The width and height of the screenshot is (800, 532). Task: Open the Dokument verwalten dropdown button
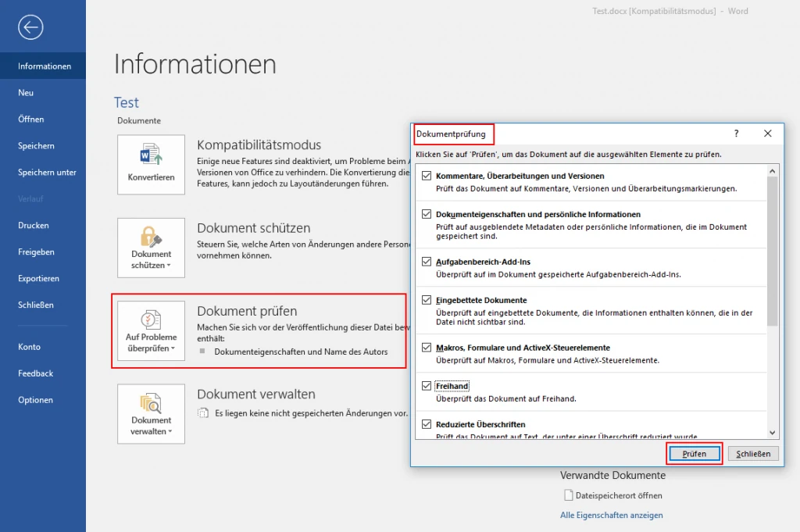151,414
